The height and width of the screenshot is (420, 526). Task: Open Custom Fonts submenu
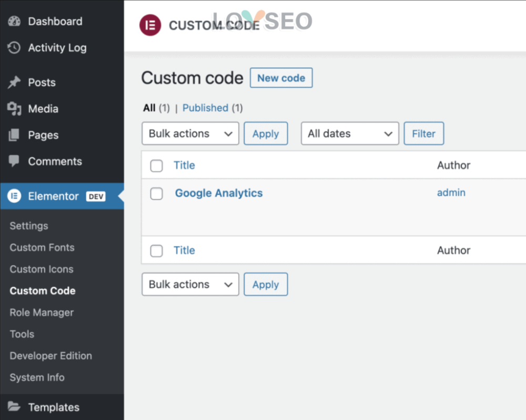point(42,247)
